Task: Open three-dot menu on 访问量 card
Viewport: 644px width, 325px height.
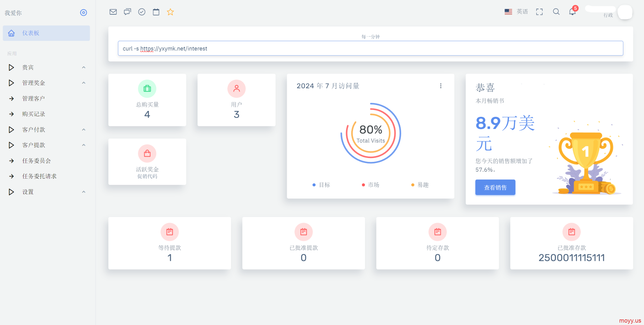Action: pyautogui.click(x=441, y=86)
